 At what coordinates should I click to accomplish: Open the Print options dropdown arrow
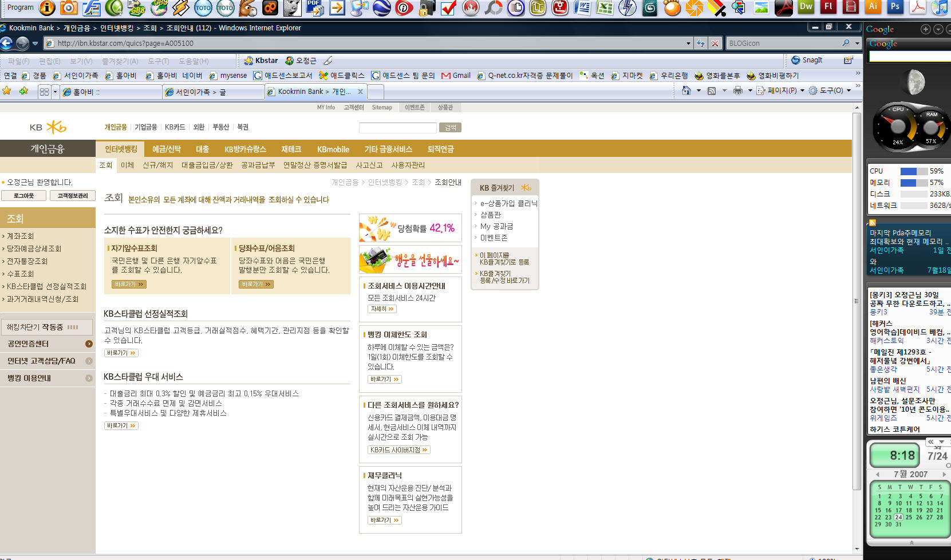click(750, 90)
